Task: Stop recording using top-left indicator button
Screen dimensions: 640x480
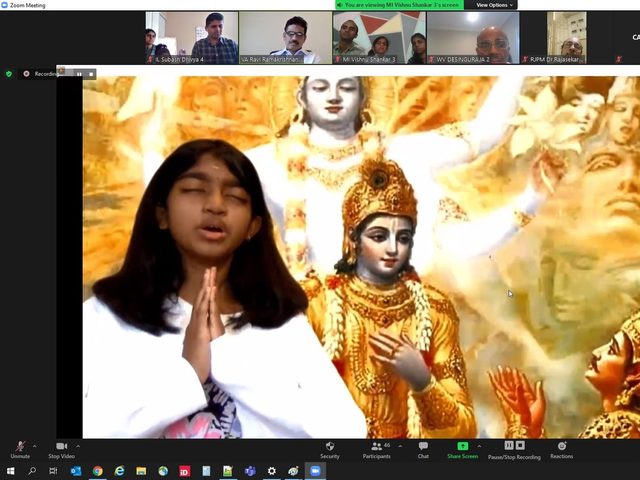Action: [x=91, y=74]
